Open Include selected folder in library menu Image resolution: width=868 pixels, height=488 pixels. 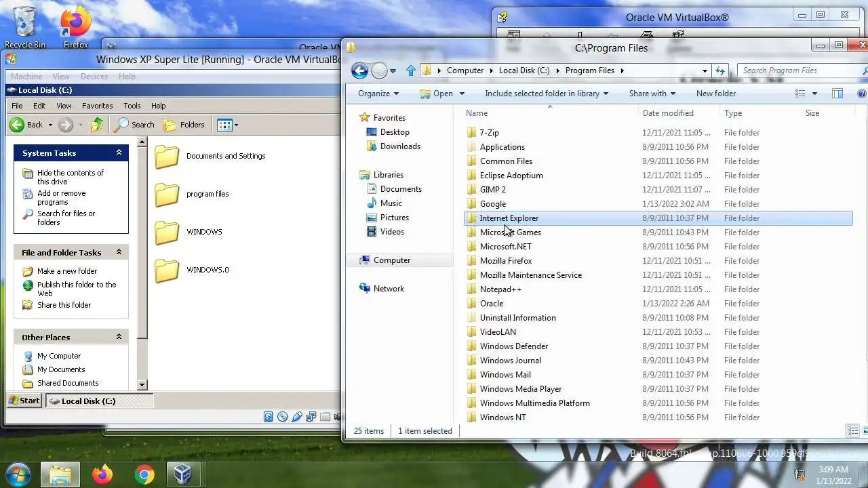[547, 94]
